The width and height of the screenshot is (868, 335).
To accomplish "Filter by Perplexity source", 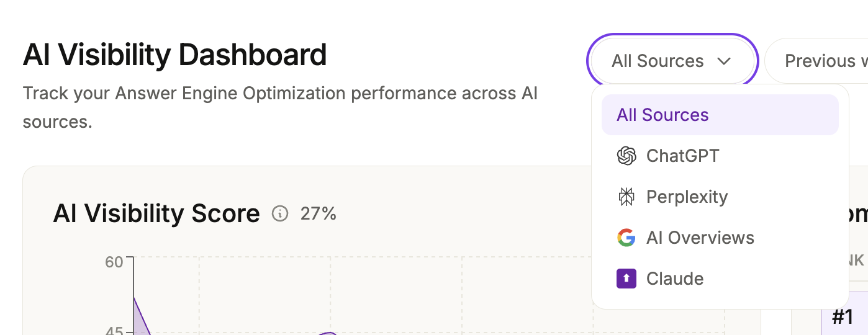I will pyautogui.click(x=687, y=197).
